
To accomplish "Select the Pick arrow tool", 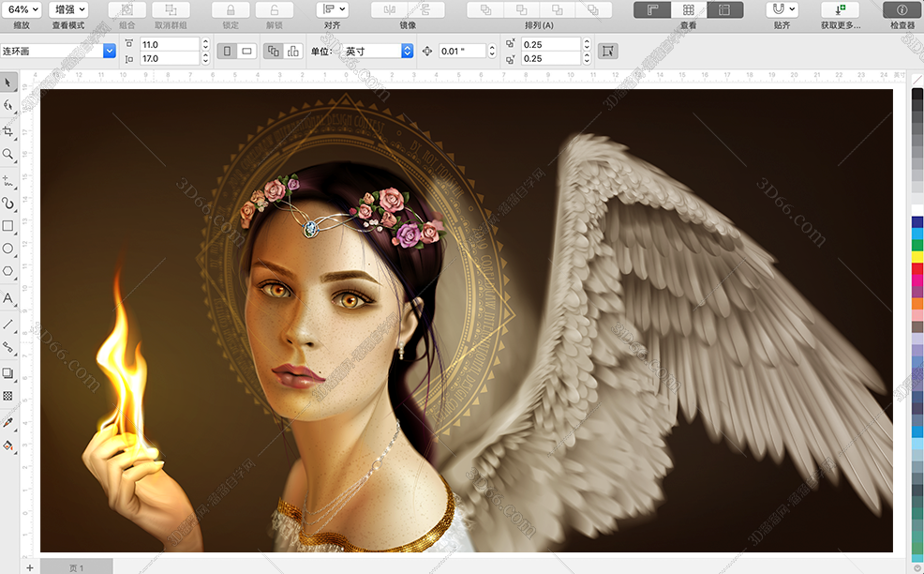I will pyautogui.click(x=8, y=83).
